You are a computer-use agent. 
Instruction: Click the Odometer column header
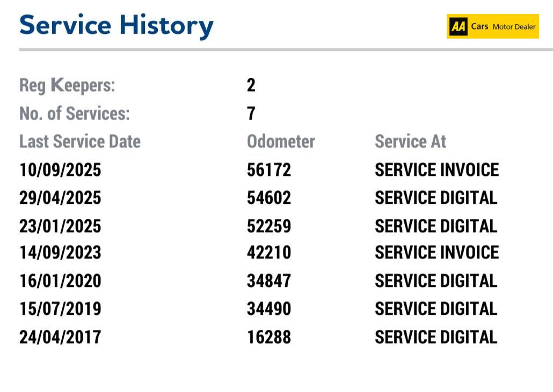point(281,142)
